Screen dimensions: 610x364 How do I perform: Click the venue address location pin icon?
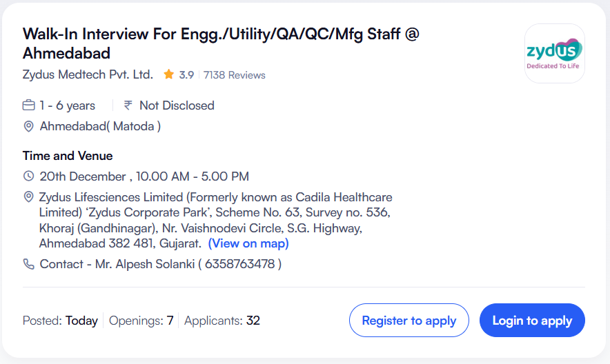coord(28,196)
